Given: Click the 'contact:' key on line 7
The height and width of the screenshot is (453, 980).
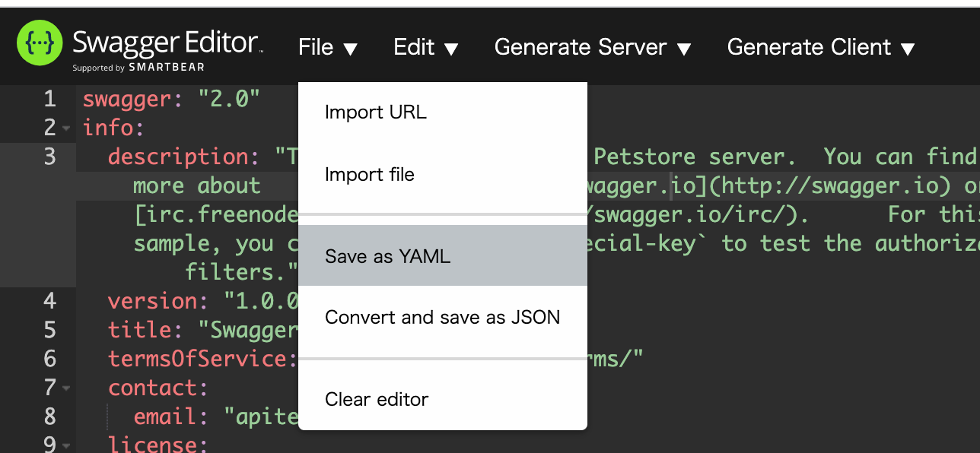Looking at the screenshot, I should pos(159,388).
